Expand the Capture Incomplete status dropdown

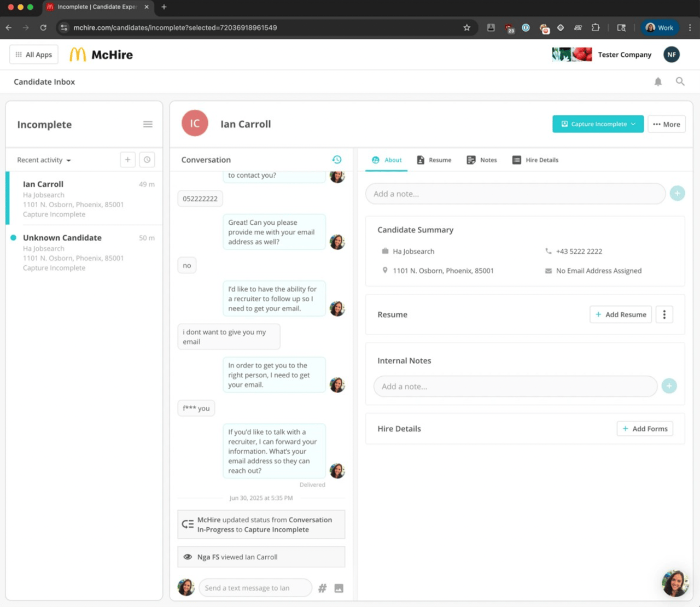598,124
